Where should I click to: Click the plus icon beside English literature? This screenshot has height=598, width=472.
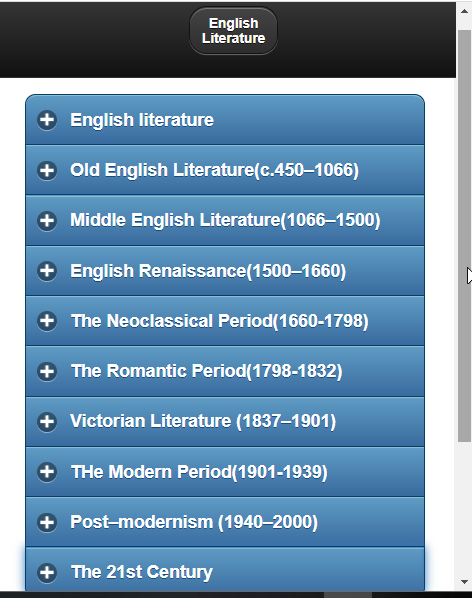click(47, 120)
